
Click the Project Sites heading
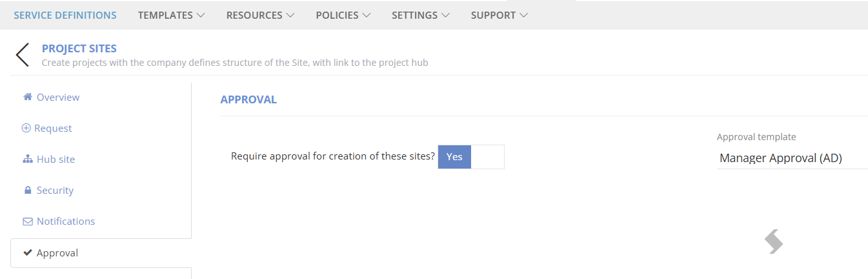[79, 48]
